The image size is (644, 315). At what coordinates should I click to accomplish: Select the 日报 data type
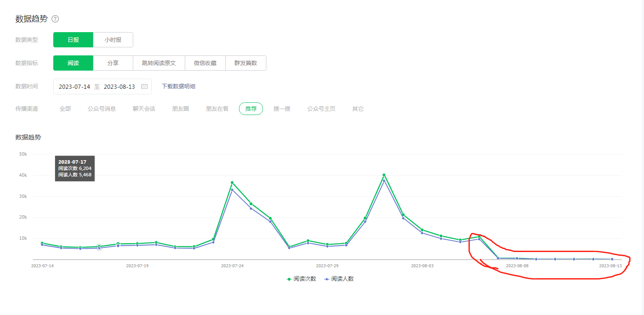coord(73,40)
